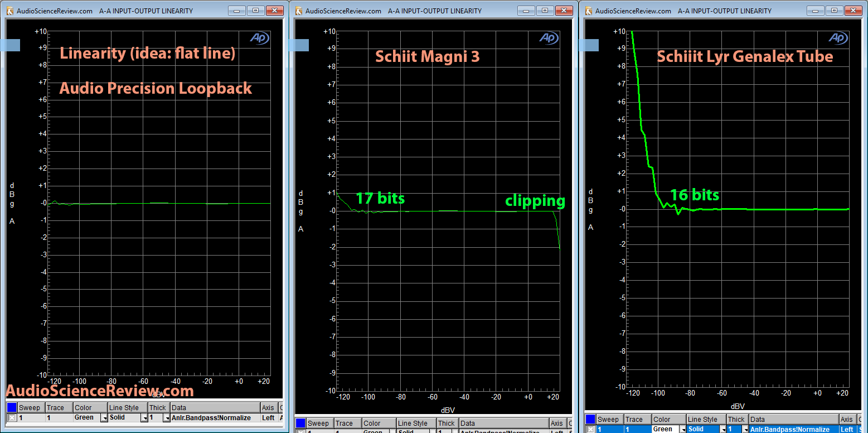Click the 'Schiiit Lyr Genalex Tube' graph title
This screenshot has height=433, width=868.
[745, 56]
